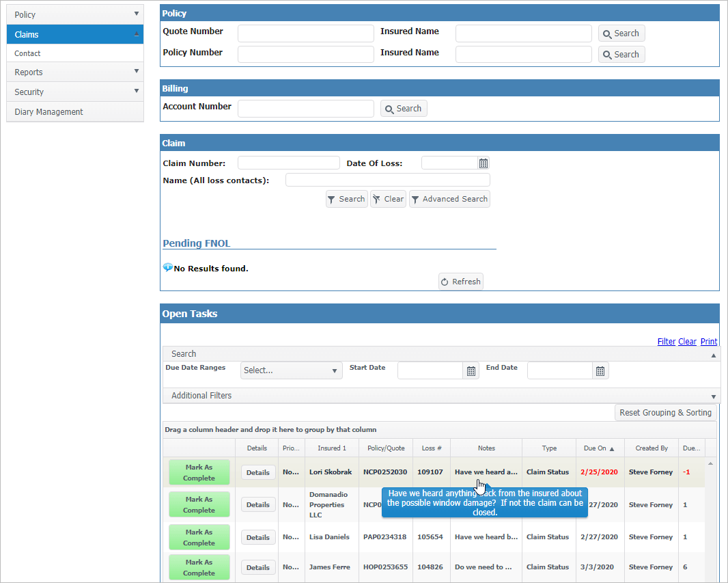The height and width of the screenshot is (583, 728).
Task: Open the Reports menu in sidebar
Action: click(x=75, y=72)
